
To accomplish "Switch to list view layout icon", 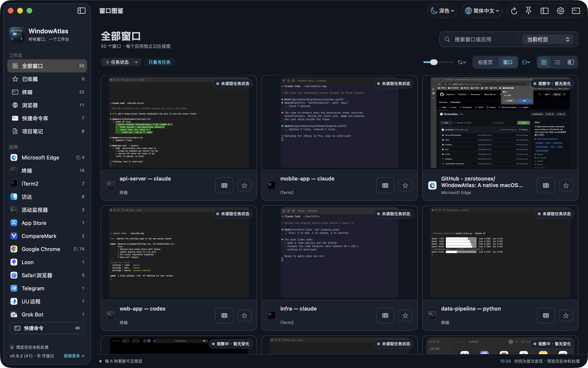I will pyautogui.click(x=557, y=62).
